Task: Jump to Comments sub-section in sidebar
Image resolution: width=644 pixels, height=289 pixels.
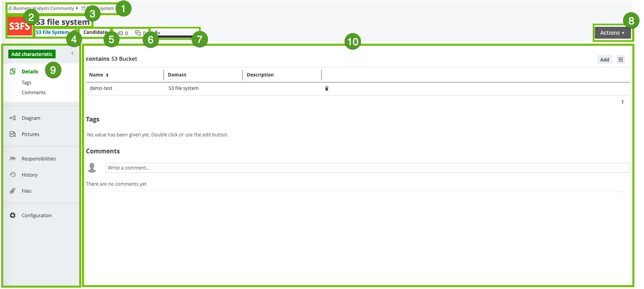Action: [x=34, y=93]
